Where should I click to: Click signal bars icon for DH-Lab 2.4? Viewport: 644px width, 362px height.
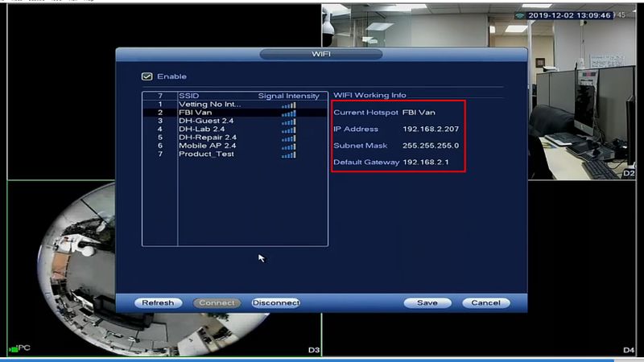(289, 130)
